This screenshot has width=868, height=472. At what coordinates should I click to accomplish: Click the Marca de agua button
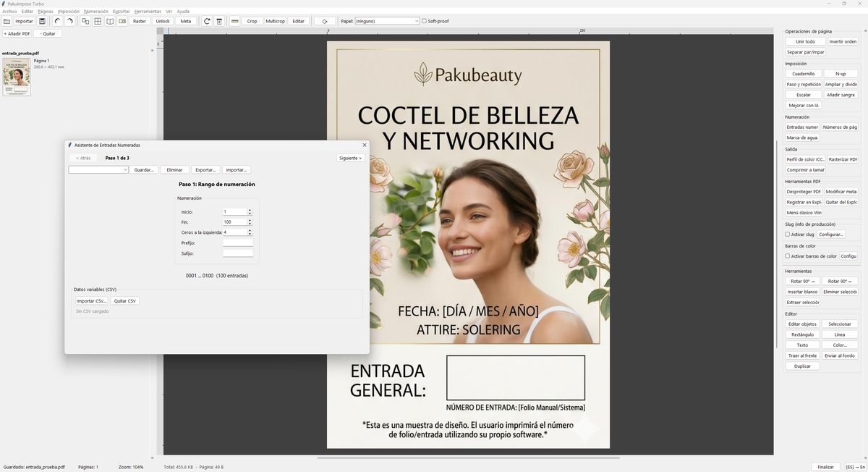pyautogui.click(x=802, y=138)
